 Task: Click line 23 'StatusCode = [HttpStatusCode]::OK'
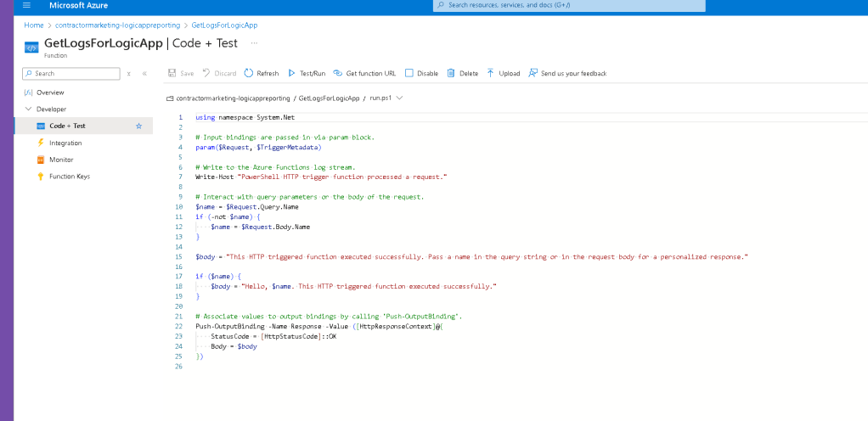click(273, 336)
